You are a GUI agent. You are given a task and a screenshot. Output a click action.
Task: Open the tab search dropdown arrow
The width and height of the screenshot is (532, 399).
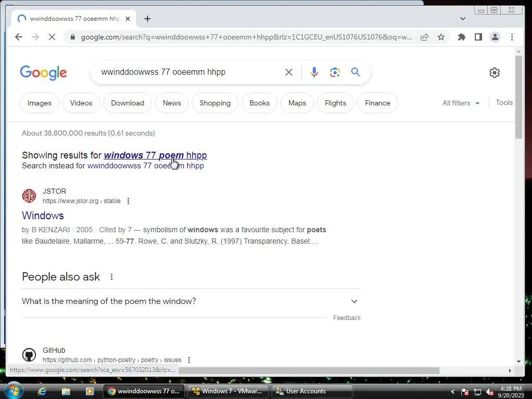click(x=463, y=19)
